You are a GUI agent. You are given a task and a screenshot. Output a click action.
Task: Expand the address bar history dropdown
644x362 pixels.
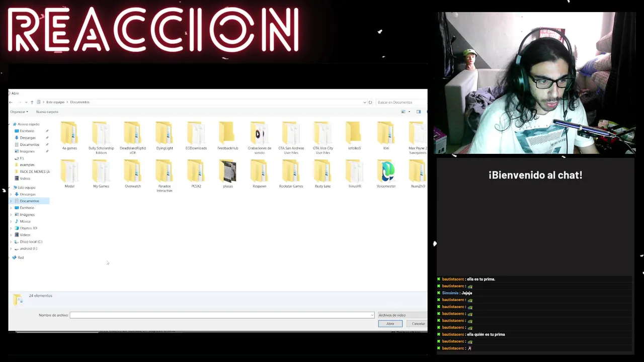coord(365,102)
